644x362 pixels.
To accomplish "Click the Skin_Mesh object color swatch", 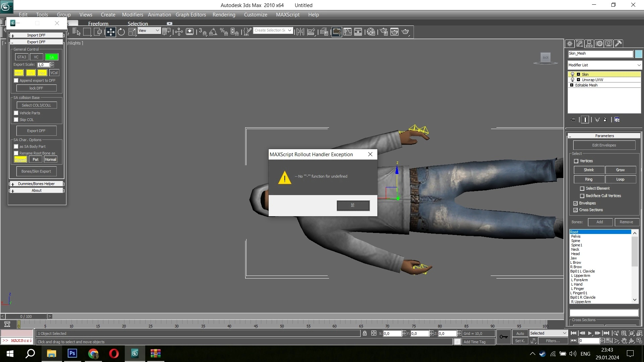I will [638, 54].
